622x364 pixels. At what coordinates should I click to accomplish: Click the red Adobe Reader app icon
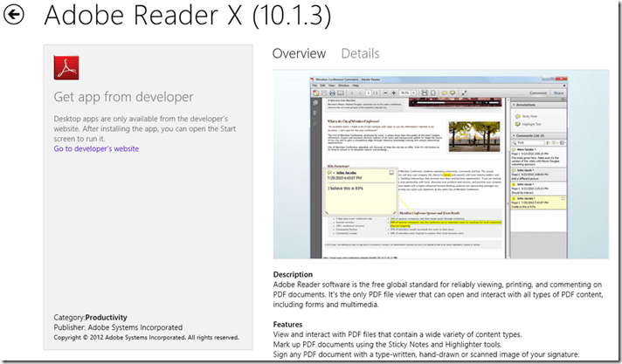tap(67, 66)
